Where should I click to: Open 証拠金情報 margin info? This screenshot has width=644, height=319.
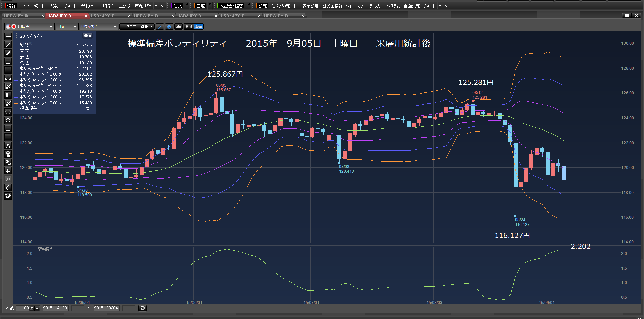[332, 6]
